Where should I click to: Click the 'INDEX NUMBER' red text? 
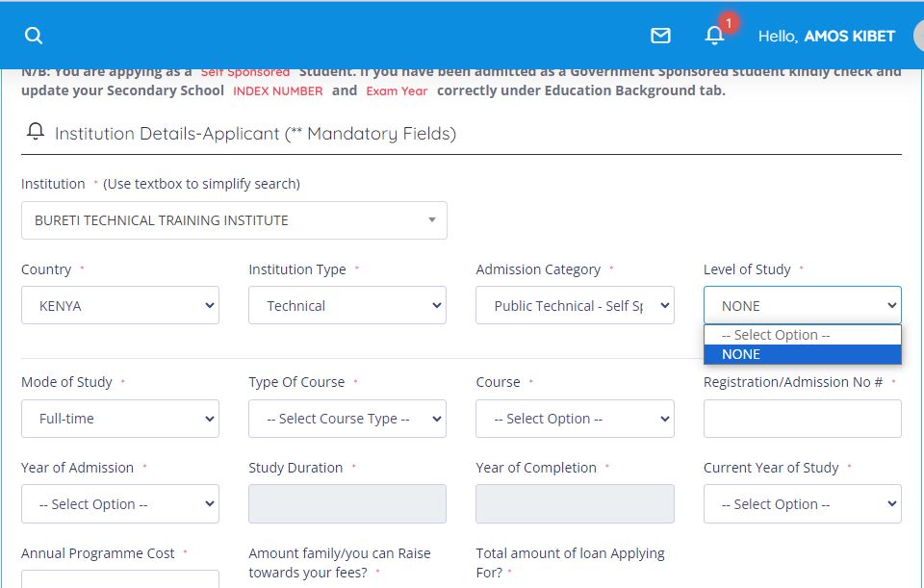click(277, 91)
